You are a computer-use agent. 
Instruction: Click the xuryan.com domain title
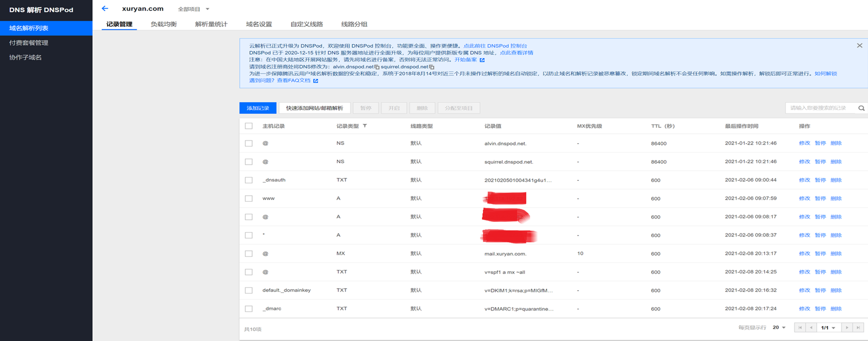point(142,9)
